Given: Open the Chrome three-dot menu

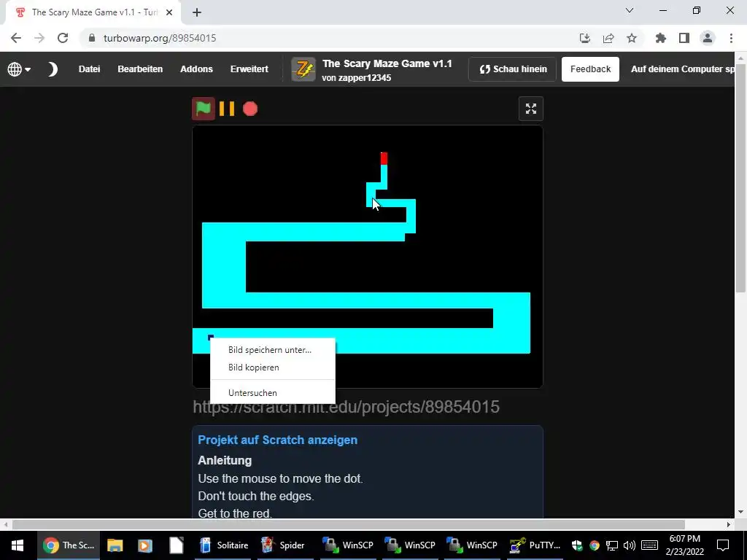Looking at the screenshot, I should [731, 38].
